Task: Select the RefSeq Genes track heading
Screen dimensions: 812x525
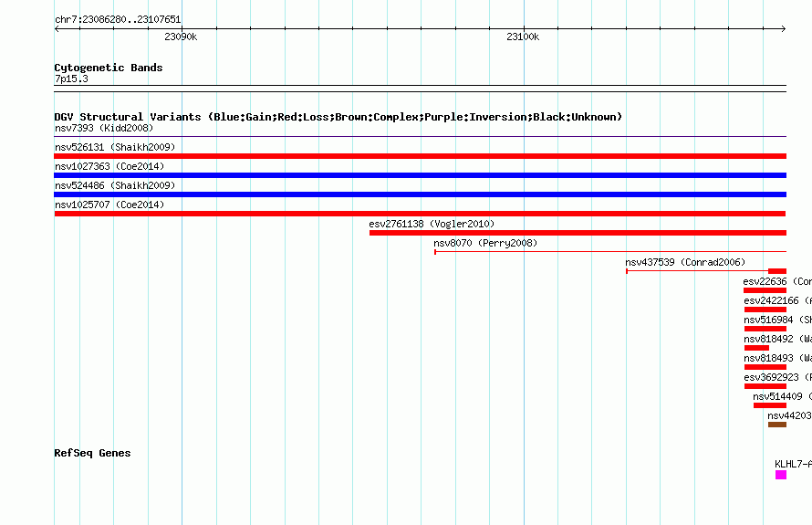Action: point(92,453)
